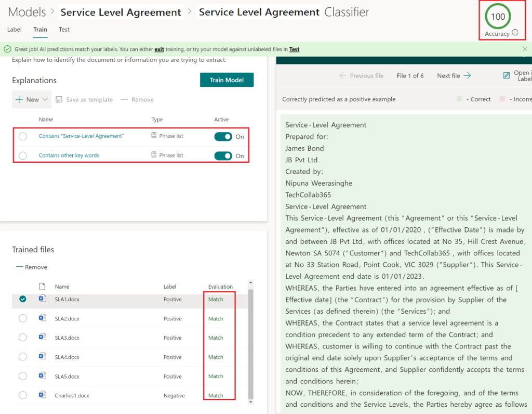
Task: Click the Open in Label edit icon
Action: 507,76
